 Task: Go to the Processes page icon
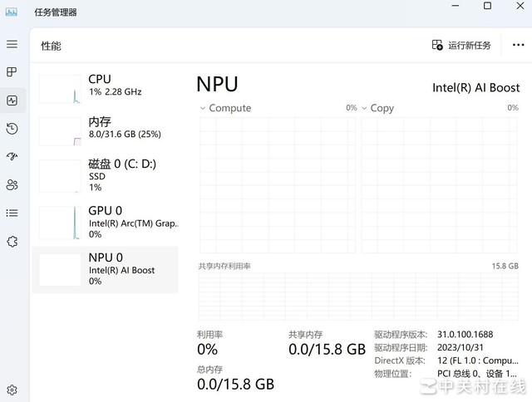tap(12, 72)
